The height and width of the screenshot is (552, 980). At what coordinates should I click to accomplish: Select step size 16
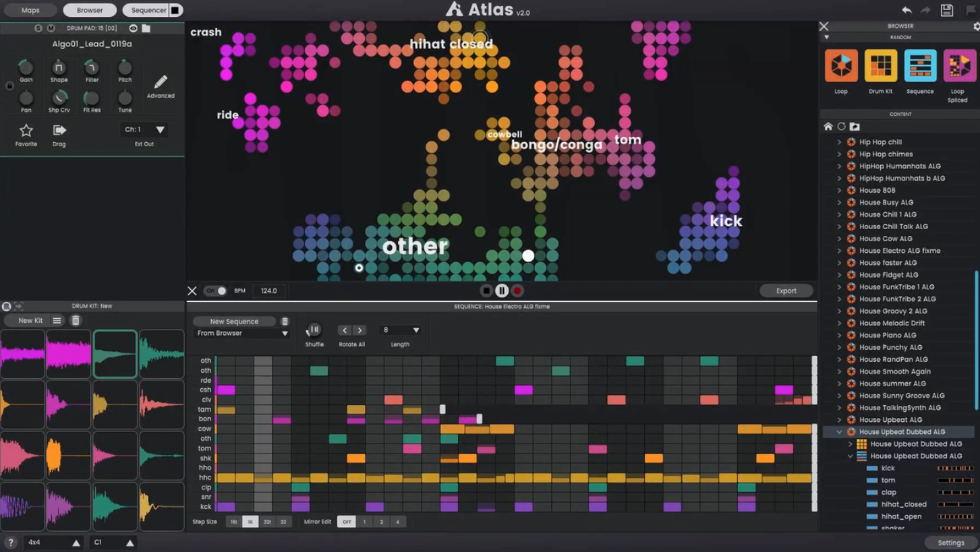pyautogui.click(x=250, y=522)
